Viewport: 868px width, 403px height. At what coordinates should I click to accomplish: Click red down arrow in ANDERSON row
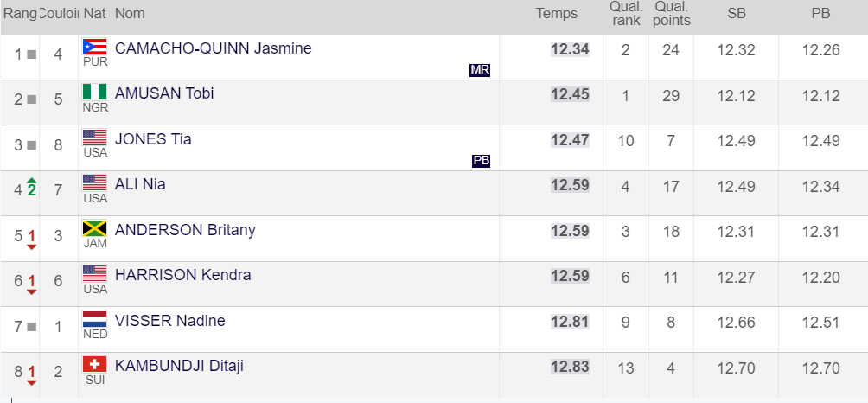tap(32, 247)
